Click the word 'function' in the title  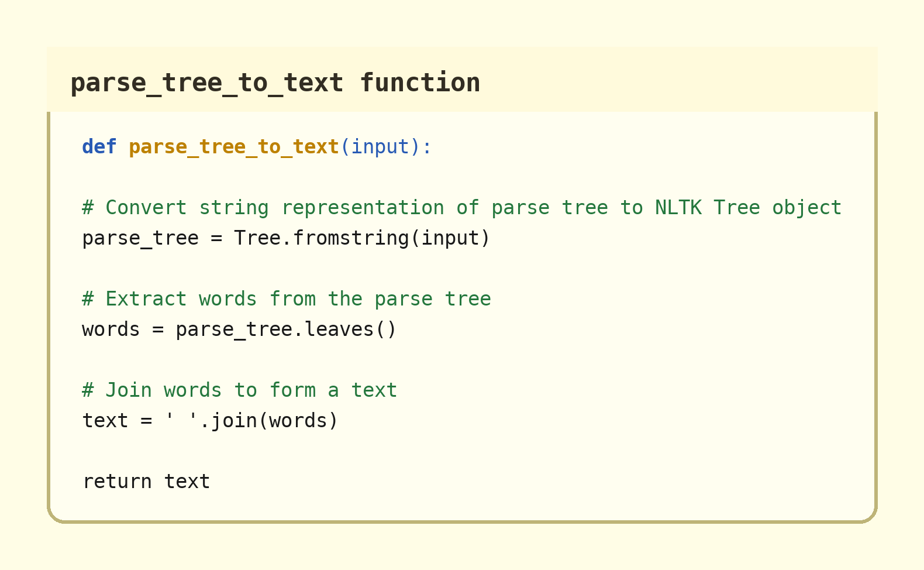pos(420,83)
